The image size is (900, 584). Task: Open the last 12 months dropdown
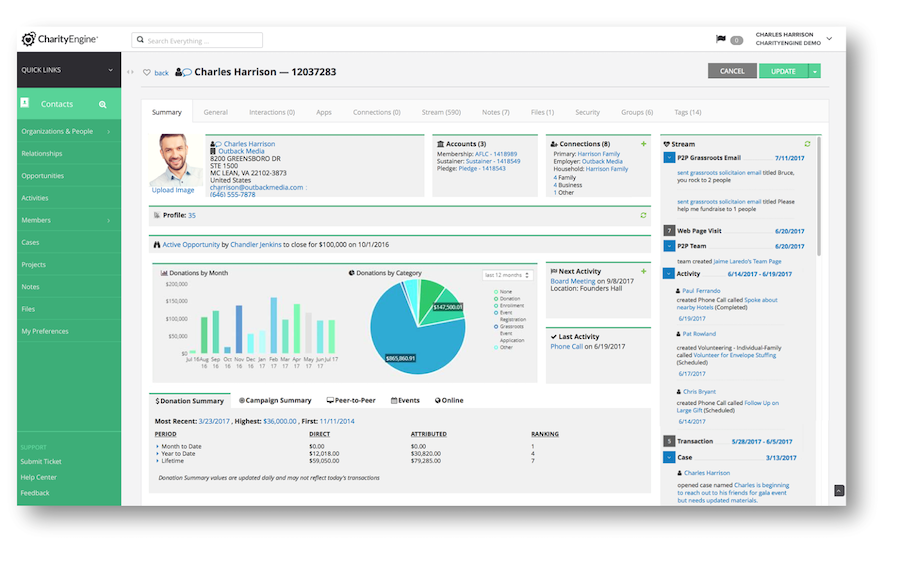(507, 276)
